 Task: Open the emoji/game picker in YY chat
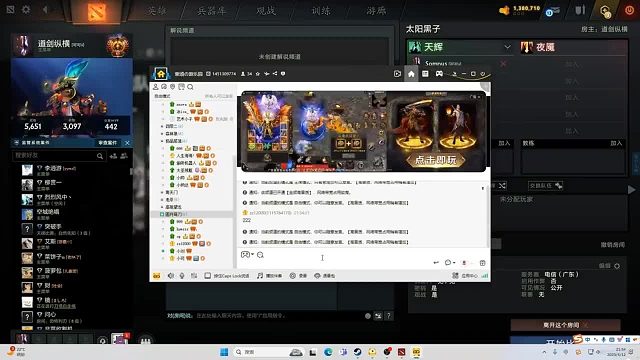[x=246, y=255]
